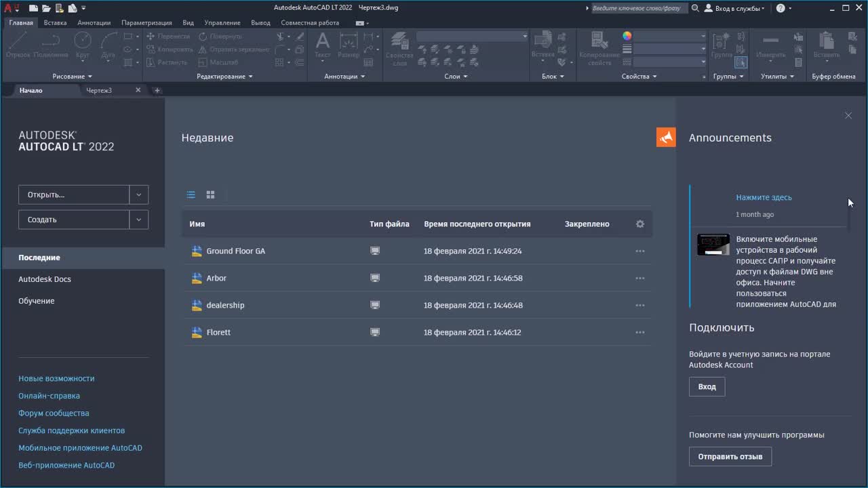Choose the Копировать tool
868x488 pixels.
[170, 49]
